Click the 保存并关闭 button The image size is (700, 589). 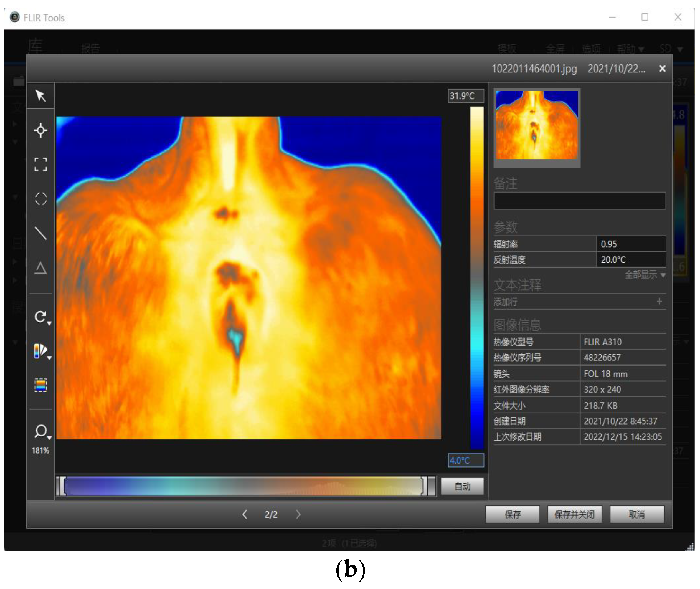click(574, 514)
